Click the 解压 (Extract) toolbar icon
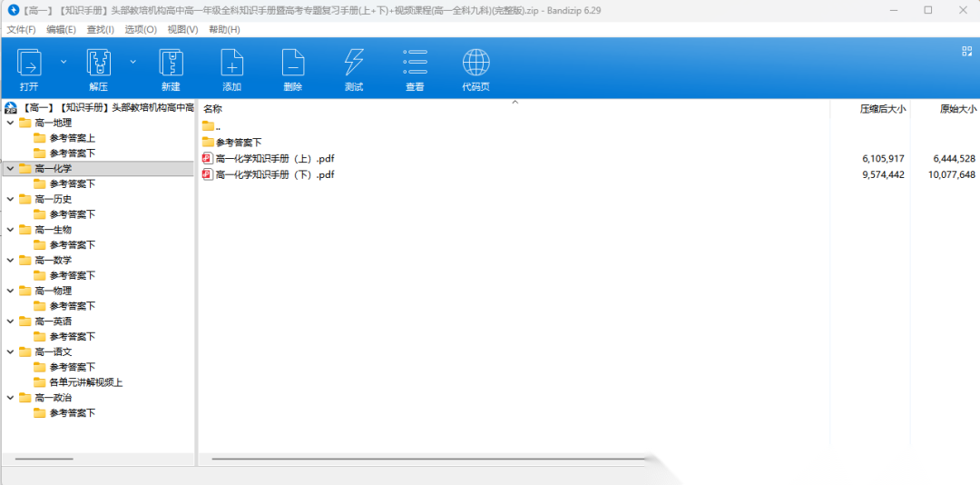Screen dimensions: 980x485 (98, 64)
